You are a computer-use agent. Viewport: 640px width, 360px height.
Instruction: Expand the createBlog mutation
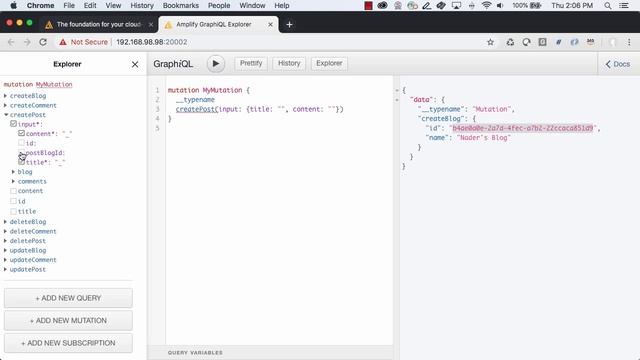coord(6,96)
